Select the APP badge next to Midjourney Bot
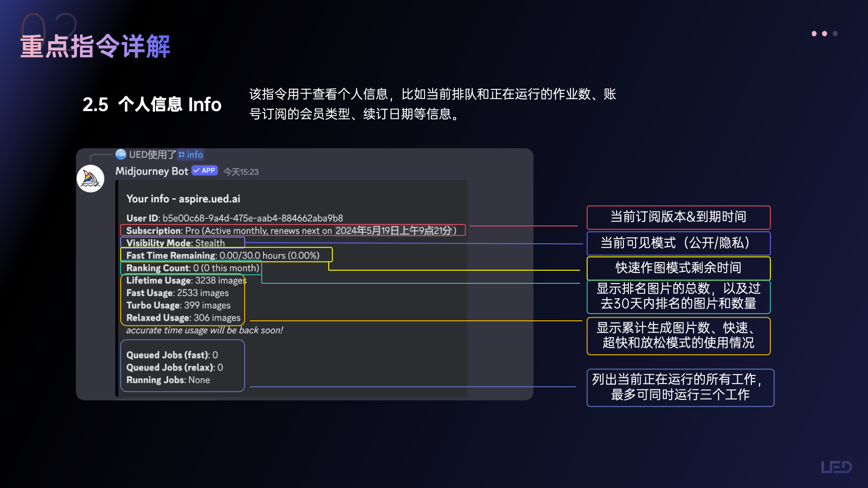Viewport: 868px width, 488px height. 204,170
